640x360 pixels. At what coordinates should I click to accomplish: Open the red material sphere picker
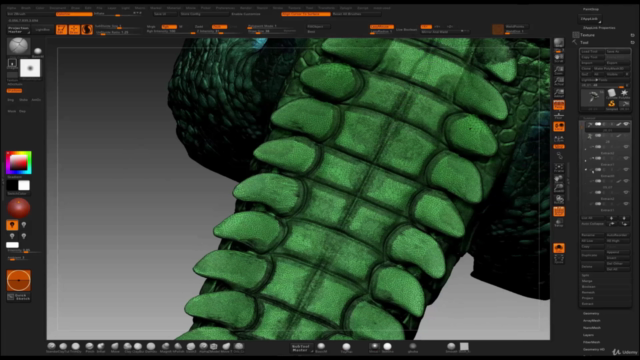click(x=18, y=208)
